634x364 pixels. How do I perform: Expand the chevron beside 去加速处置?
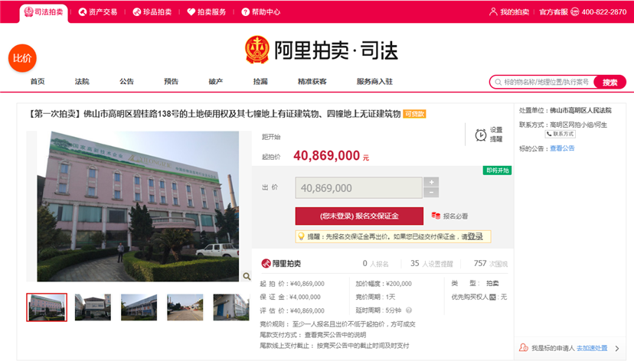[x=617, y=348]
